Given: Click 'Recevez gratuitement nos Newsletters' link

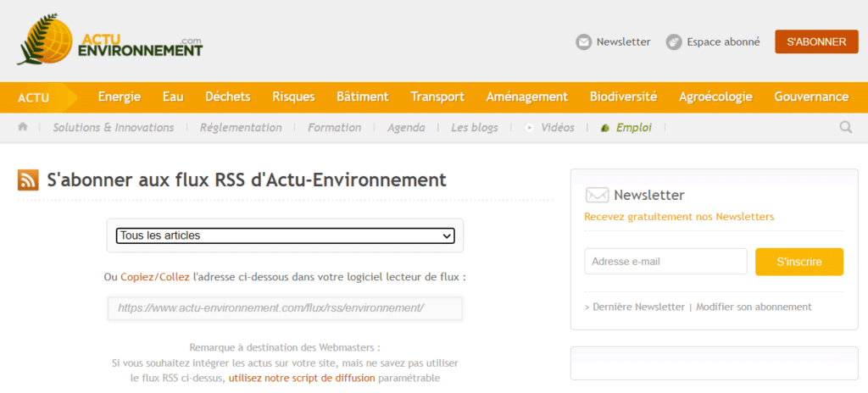Looking at the screenshot, I should click(x=679, y=217).
